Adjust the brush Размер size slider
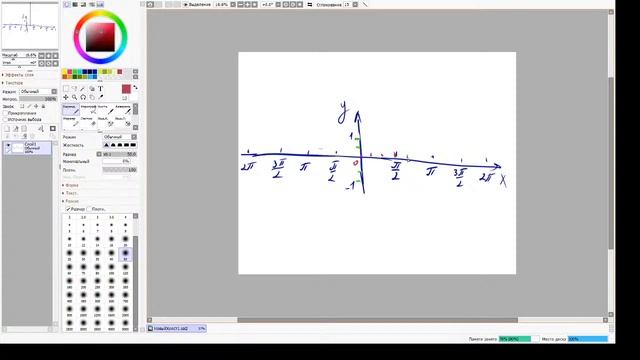Viewport: 640px width, 360px height. tap(120, 154)
